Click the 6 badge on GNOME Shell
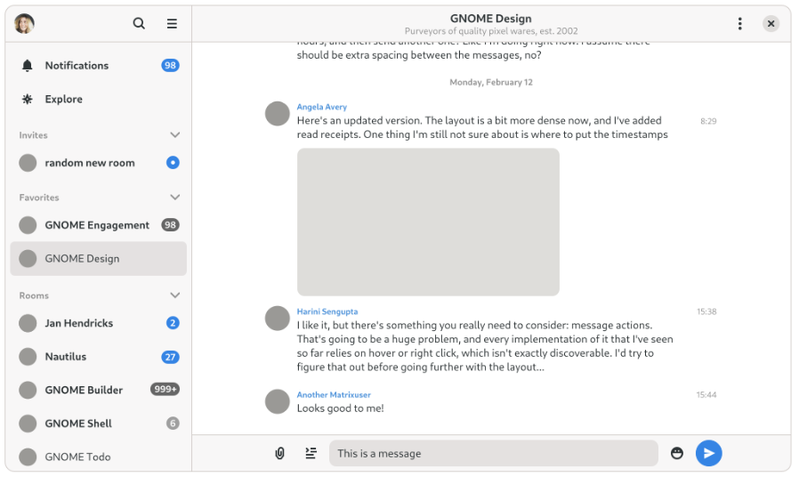Viewport: 799px width, 477px height. (173, 423)
